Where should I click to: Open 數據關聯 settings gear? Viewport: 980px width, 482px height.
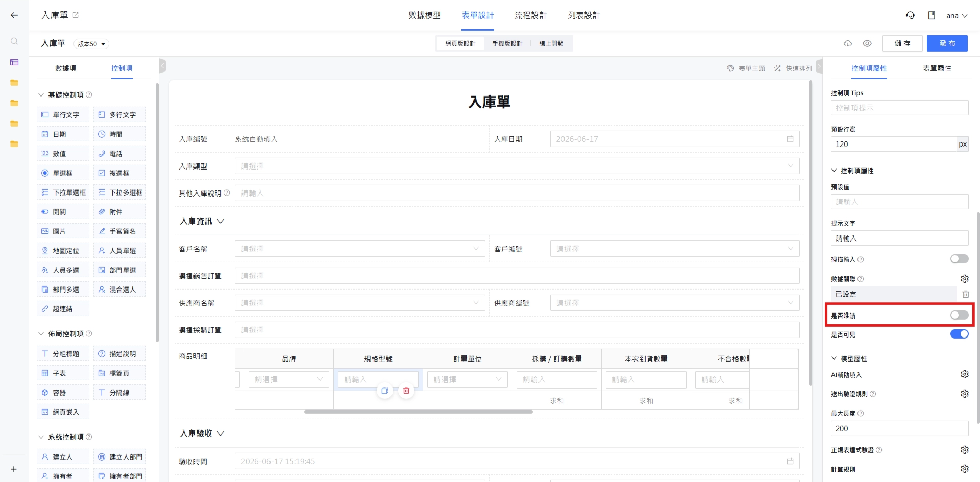[x=964, y=279]
